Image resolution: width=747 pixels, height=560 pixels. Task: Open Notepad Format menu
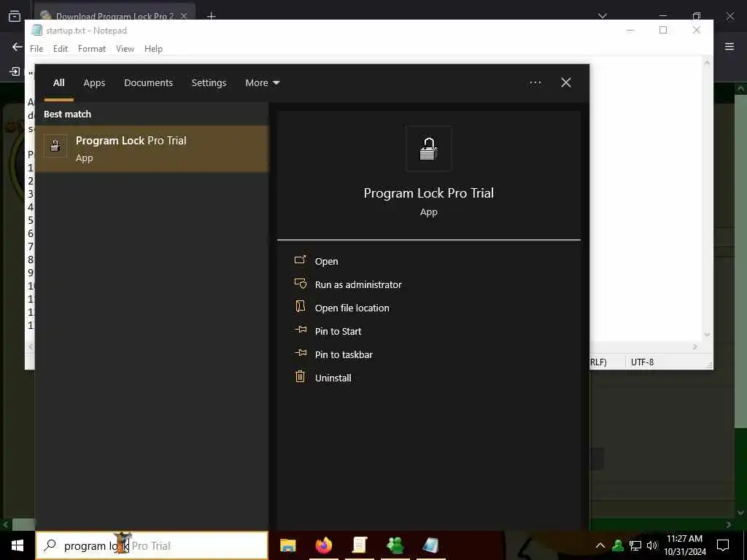[x=91, y=49]
